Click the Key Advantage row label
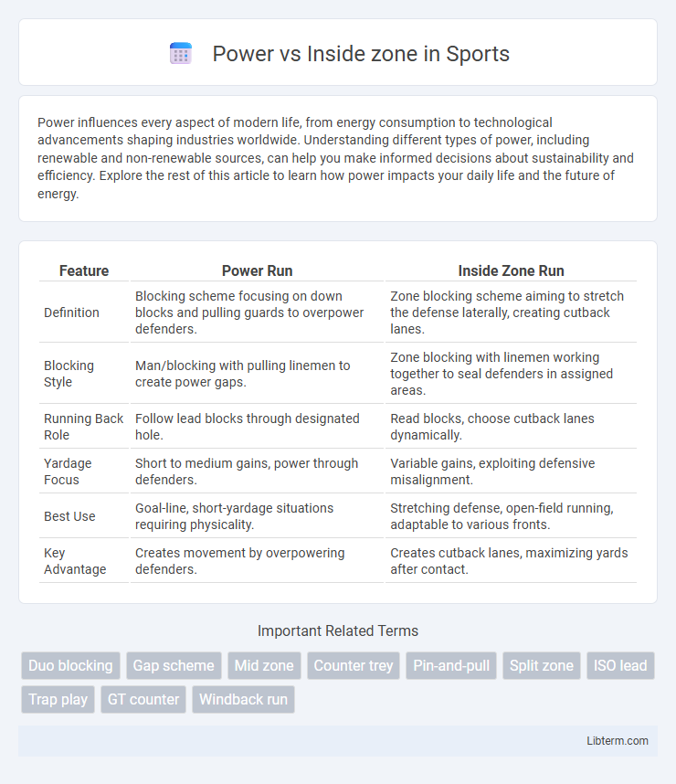676x784 pixels. tap(75, 561)
